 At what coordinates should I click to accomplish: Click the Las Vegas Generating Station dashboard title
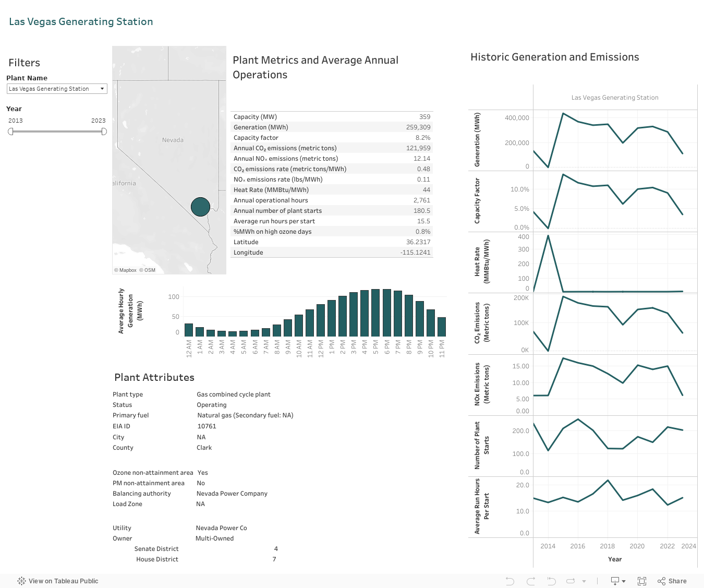[81, 21]
